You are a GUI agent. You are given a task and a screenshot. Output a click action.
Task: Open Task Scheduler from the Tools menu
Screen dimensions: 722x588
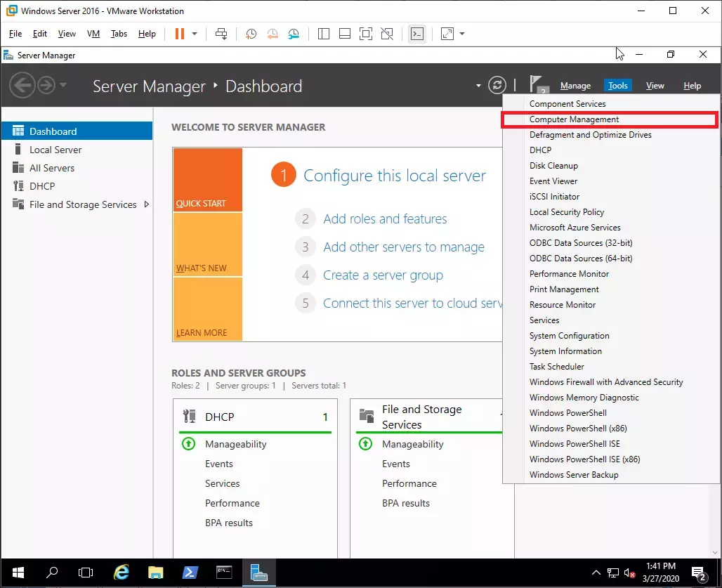[x=611, y=367]
